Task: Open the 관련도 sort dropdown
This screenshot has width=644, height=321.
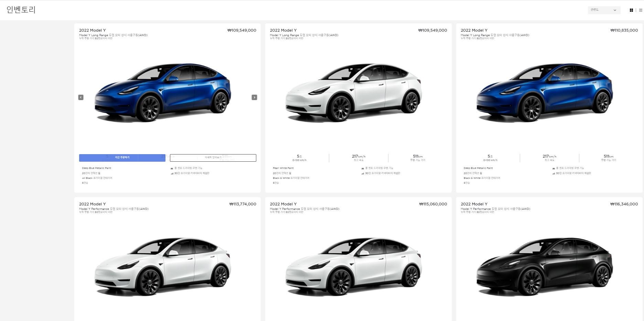Action: tap(604, 10)
